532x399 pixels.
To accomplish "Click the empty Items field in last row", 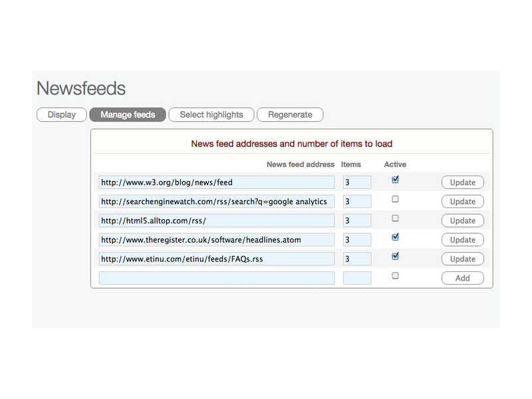I will 356,278.
